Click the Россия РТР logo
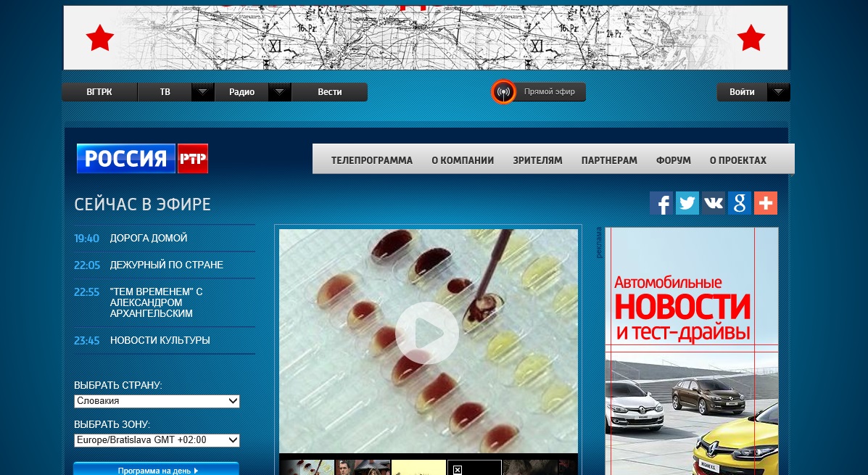Image resolution: width=868 pixels, height=475 pixels. point(142,159)
